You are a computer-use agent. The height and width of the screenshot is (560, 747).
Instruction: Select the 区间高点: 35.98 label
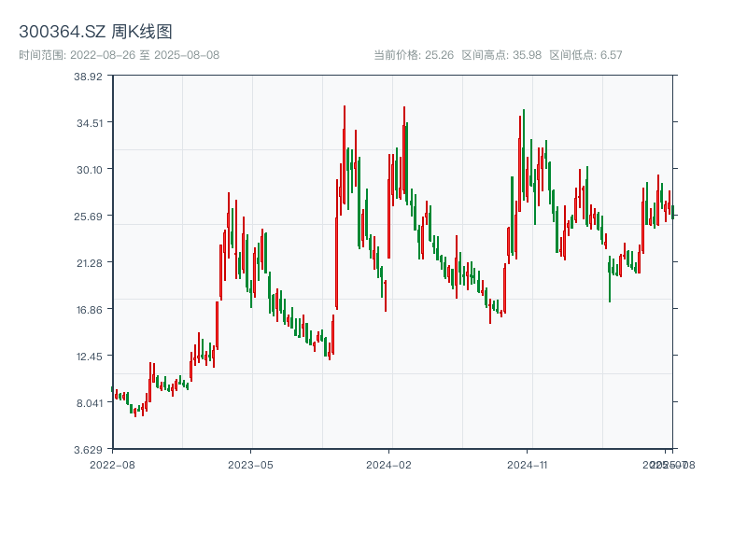click(x=501, y=55)
